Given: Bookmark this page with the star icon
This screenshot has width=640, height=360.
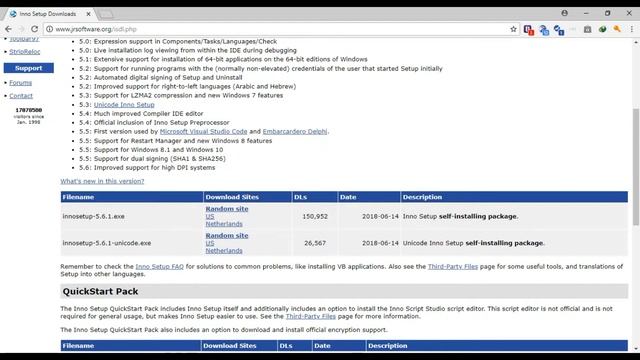Looking at the screenshot, I should (x=513, y=29).
